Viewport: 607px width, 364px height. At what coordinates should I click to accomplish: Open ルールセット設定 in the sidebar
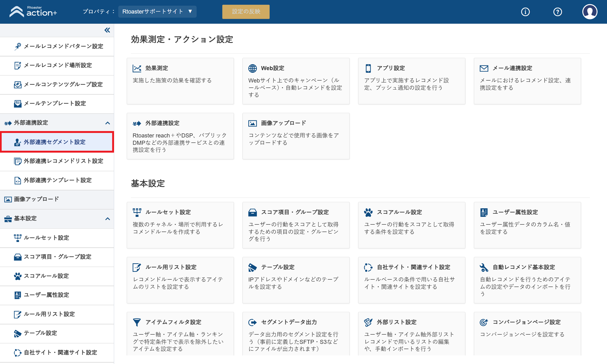57,238
